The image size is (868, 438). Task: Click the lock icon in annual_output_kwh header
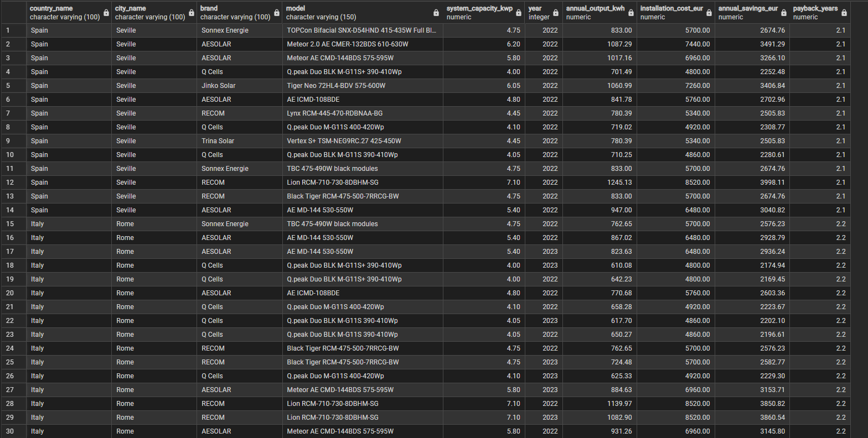click(x=631, y=13)
